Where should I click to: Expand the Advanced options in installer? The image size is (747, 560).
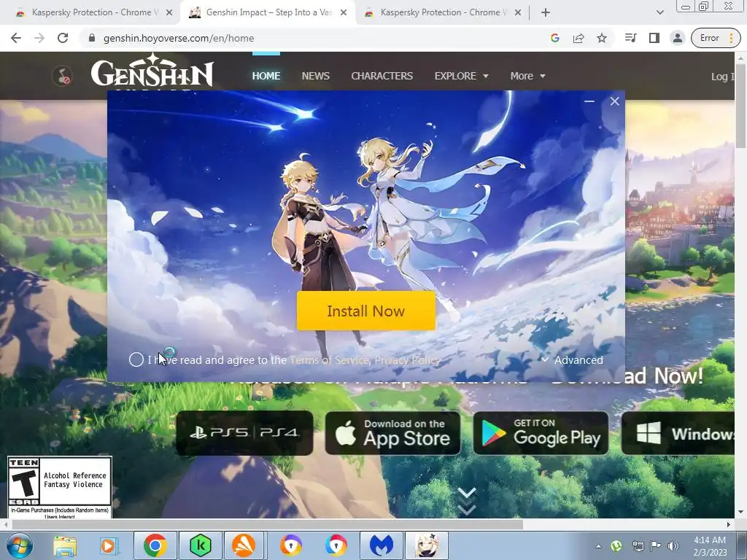pos(573,360)
